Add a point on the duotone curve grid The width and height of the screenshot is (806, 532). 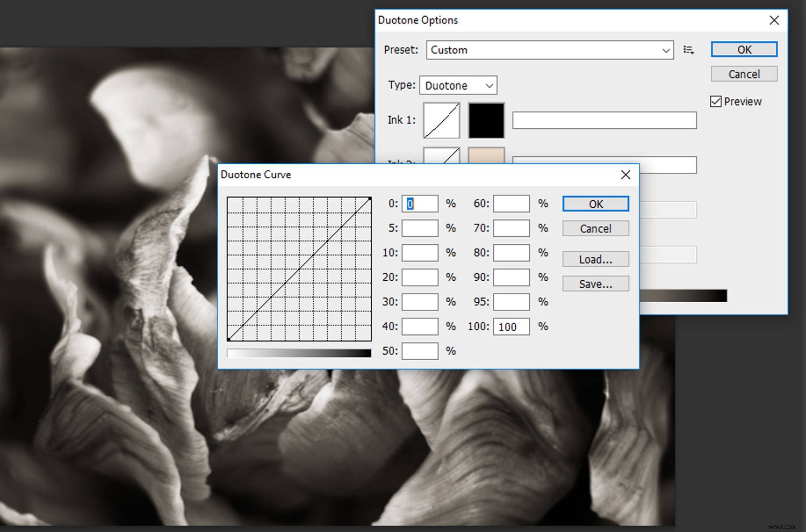tap(299, 269)
